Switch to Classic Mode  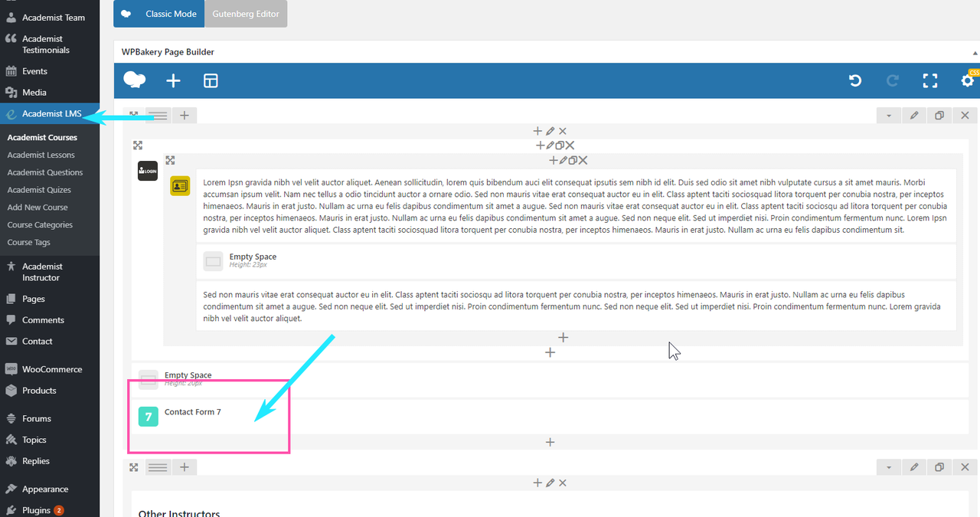point(158,14)
